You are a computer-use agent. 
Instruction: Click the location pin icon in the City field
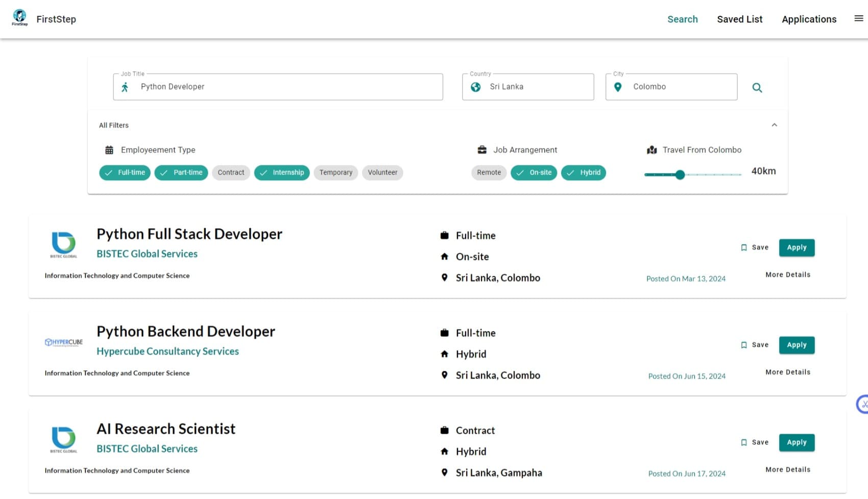coord(618,86)
